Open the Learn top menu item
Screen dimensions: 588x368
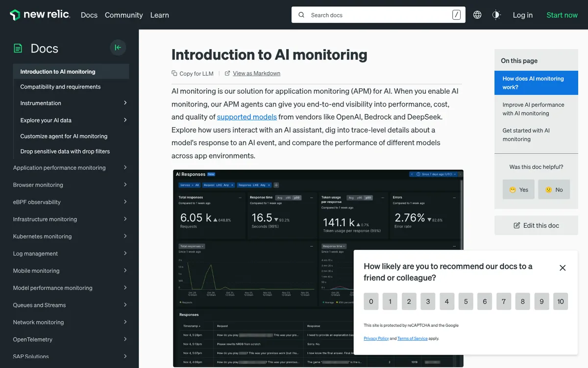[160, 15]
